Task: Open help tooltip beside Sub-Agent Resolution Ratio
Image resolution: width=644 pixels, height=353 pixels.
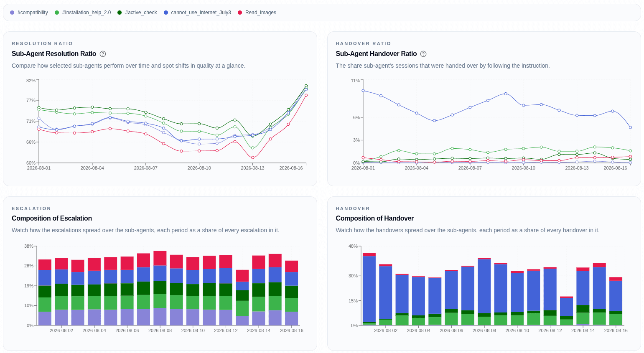Action: [x=103, y=54]
